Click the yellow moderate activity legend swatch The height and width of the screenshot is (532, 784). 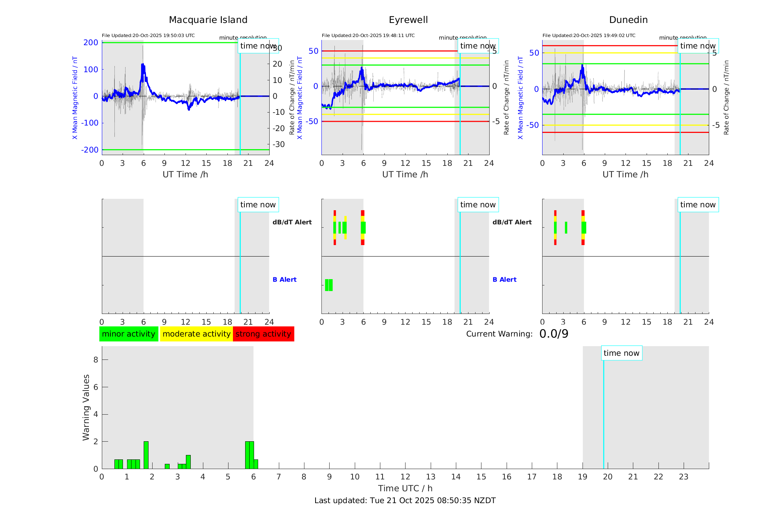tap(196, 334)
